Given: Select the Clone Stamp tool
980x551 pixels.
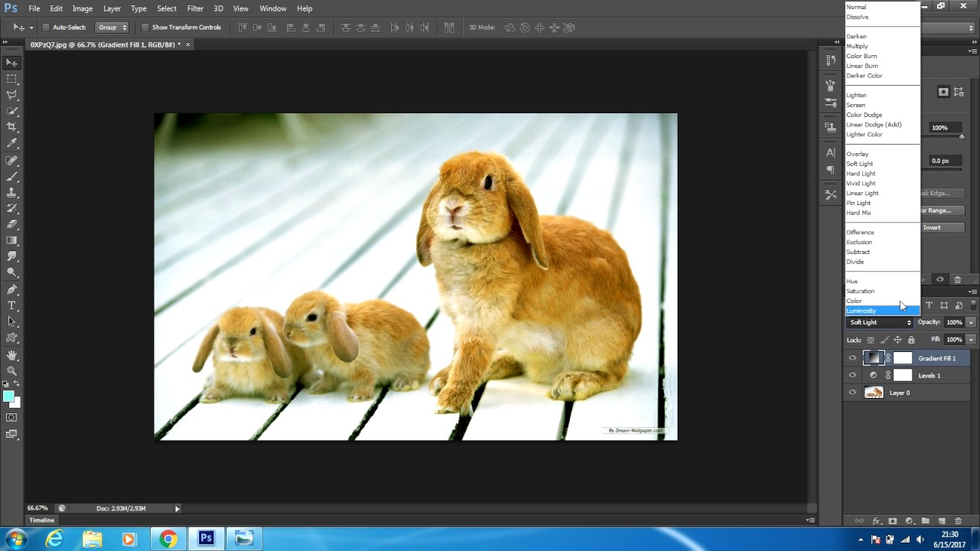Looking at the screenshot, I should (x=11, y=193).
